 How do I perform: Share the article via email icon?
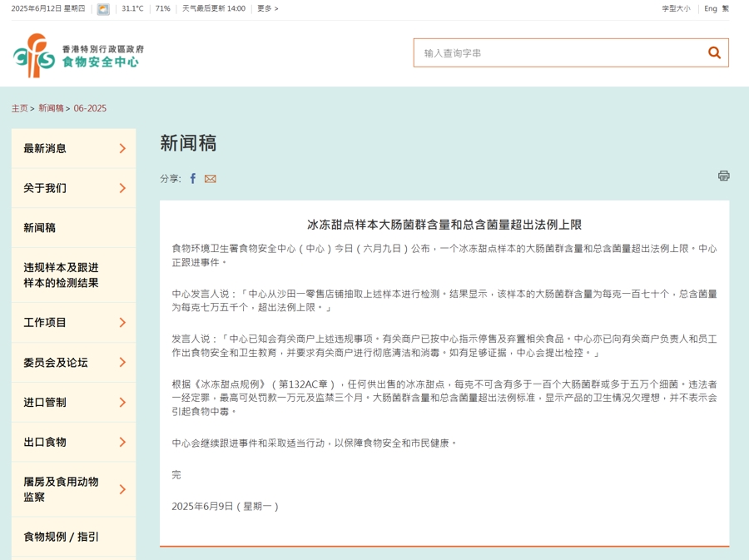coord(211,179)
